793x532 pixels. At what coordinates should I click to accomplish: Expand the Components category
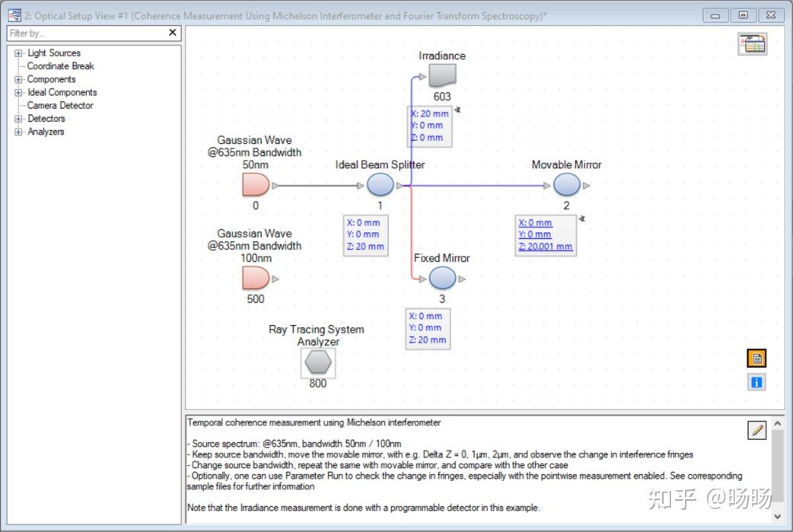(x=17, y=79)
